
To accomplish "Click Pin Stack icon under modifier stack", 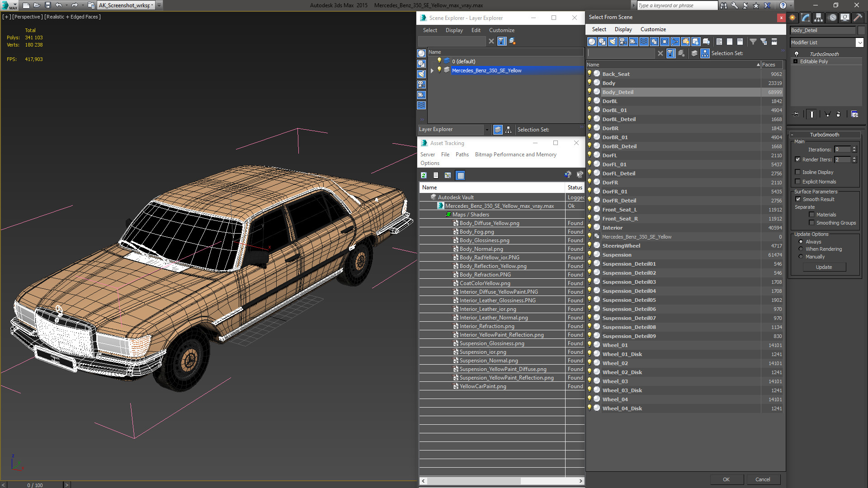I will 796,114.
